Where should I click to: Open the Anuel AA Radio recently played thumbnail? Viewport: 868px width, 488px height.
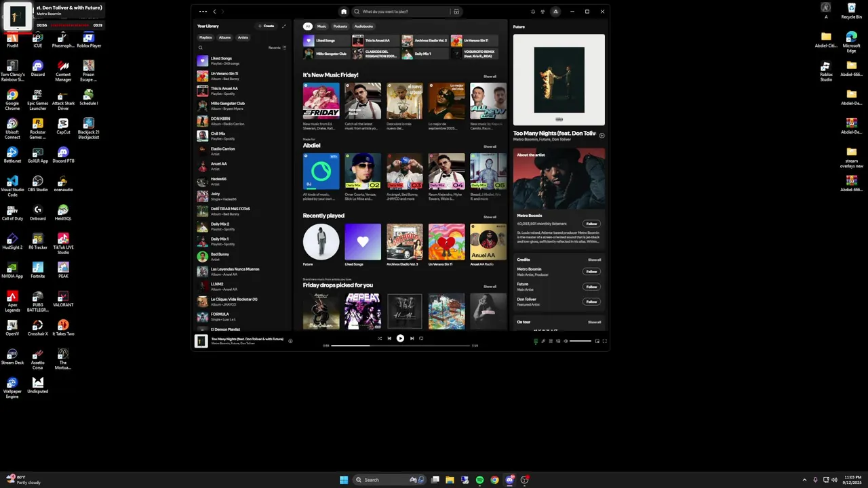[x=488, y=242]
